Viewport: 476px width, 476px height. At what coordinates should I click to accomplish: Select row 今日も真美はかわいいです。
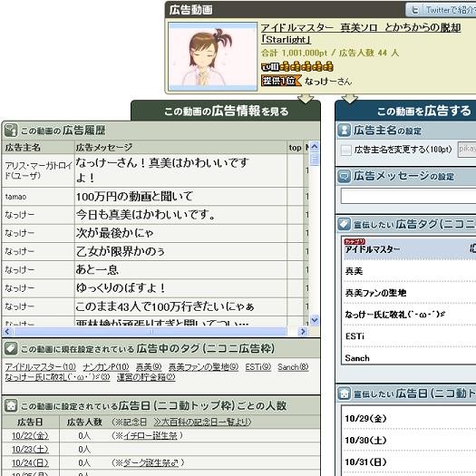(x=155, y=215)
